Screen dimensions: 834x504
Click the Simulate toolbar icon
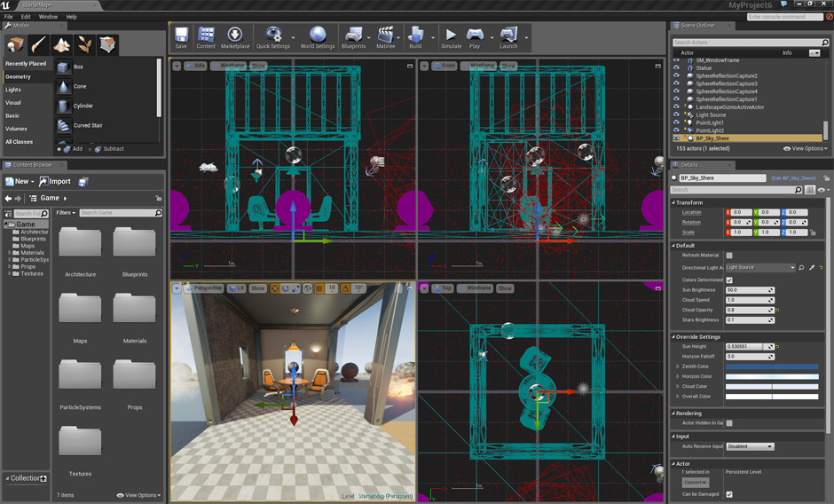point(451,37)
